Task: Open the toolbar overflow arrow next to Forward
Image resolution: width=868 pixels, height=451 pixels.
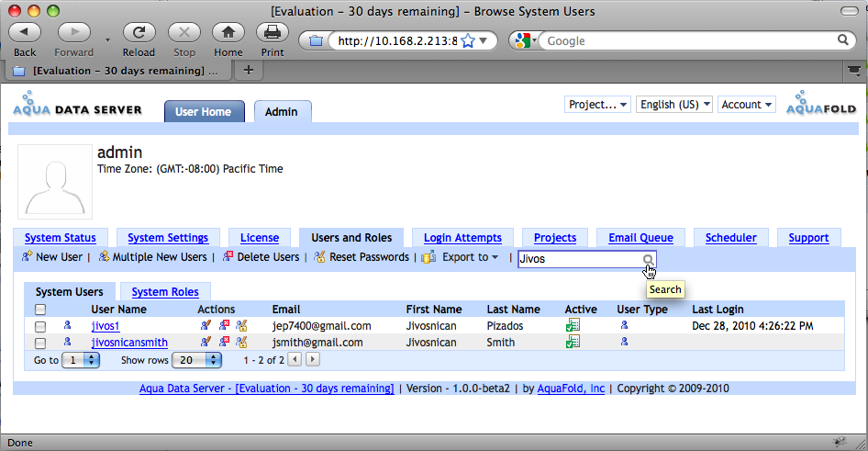Action: [x=107, y=39]
